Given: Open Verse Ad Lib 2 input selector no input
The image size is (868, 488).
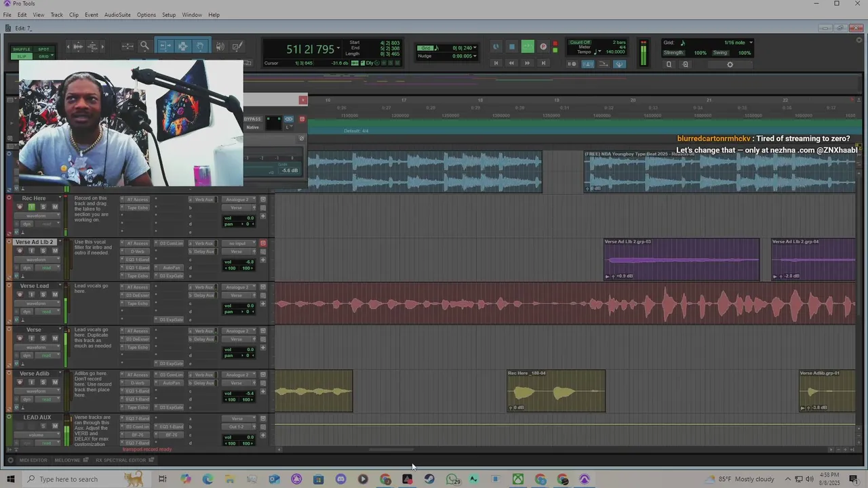Looking at the screenshot, I should tap(239, 243).
